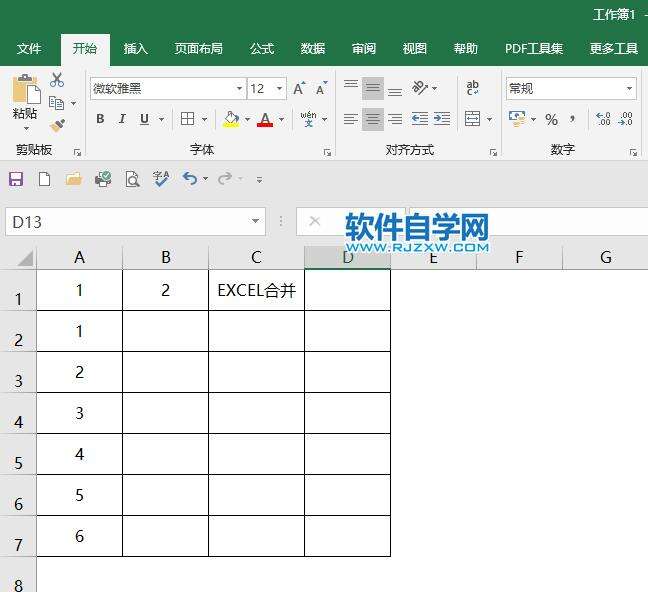Click the Paste clipboard icon
The height and width of the screenshot is (592, 648).
pyautogui.click(x=26, y=89)
